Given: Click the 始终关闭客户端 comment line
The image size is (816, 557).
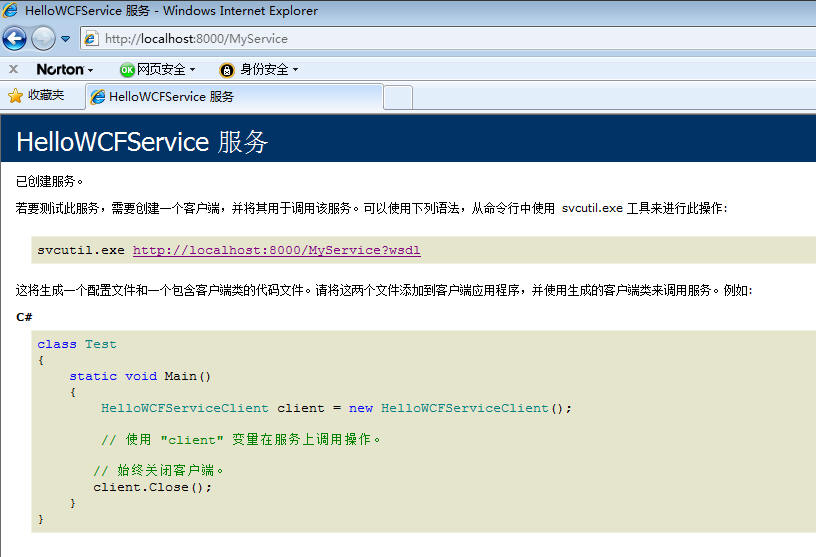Looking at the screenshot, I should point(158,471).
